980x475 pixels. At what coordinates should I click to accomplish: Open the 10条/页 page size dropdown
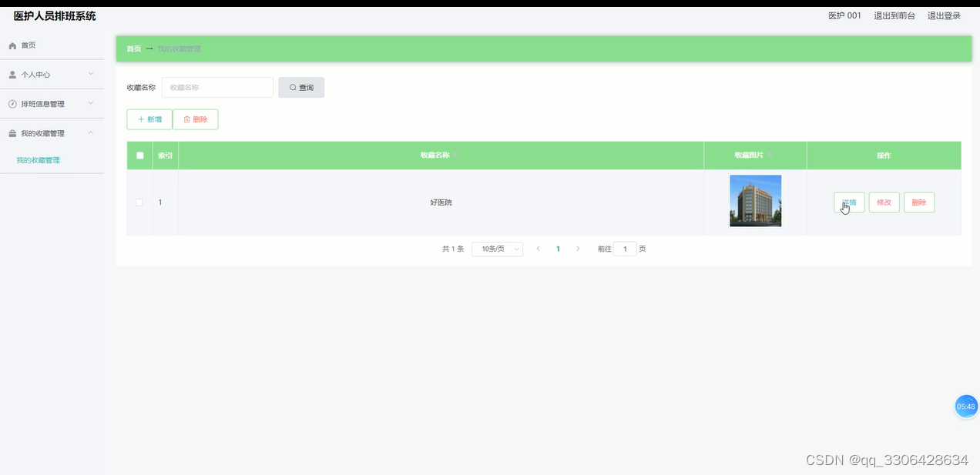click(x=497, y=249)
